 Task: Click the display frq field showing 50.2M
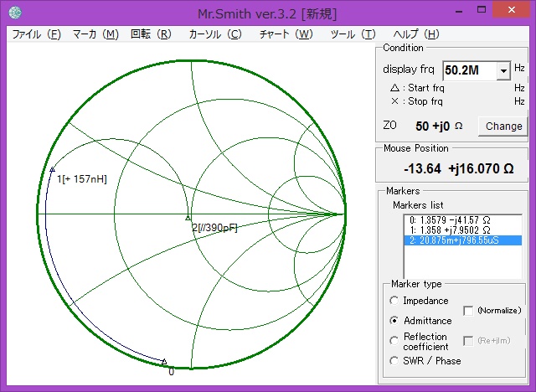click(x=470, y=70)
